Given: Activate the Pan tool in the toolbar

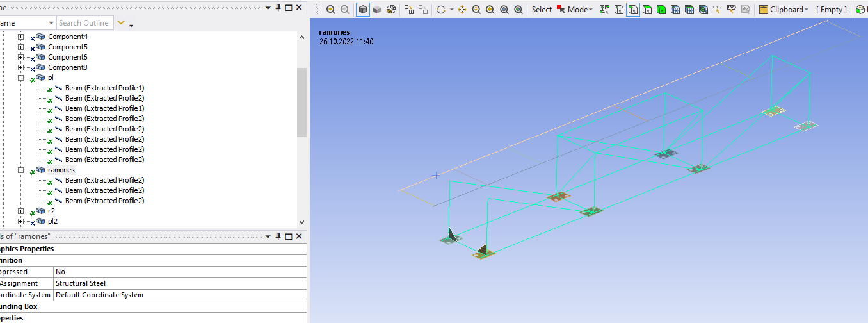Looking at the screenshot, I should click(x=462, y=10).
